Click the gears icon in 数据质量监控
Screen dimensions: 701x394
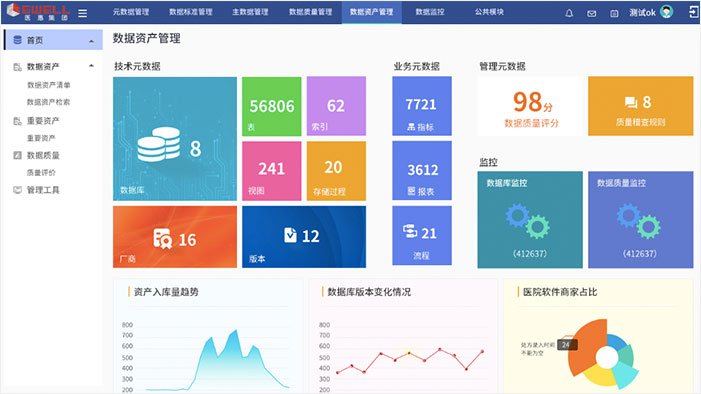[639, 221]
